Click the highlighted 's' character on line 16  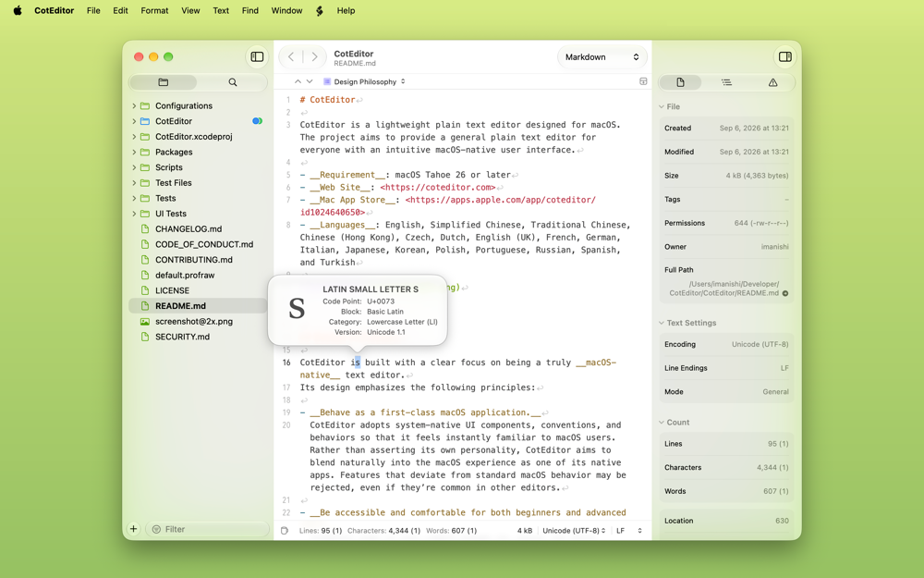[357, 363]
